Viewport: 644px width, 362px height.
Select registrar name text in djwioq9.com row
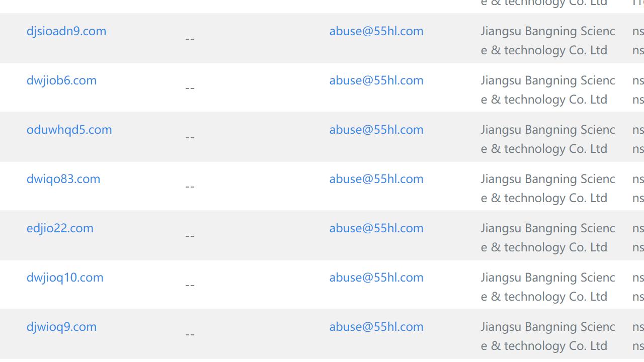pyautogui.click(x=547, y=336)
